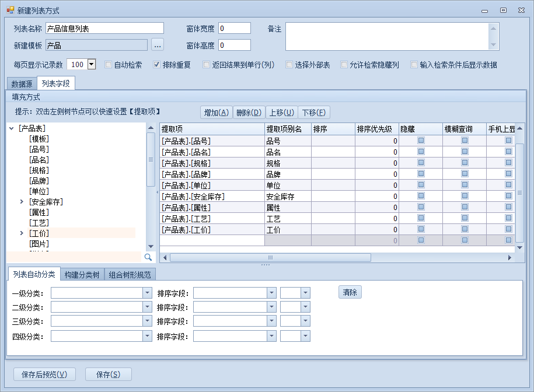Open sort order dropdown for 二级分类
534x392 pixels.
(305, 307)
